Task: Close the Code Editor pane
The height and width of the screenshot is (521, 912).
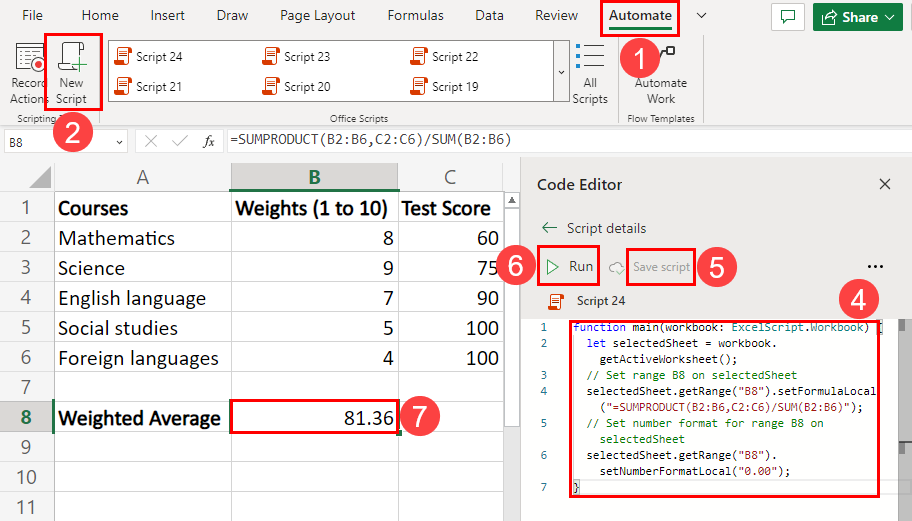Action: coord(885,184)
